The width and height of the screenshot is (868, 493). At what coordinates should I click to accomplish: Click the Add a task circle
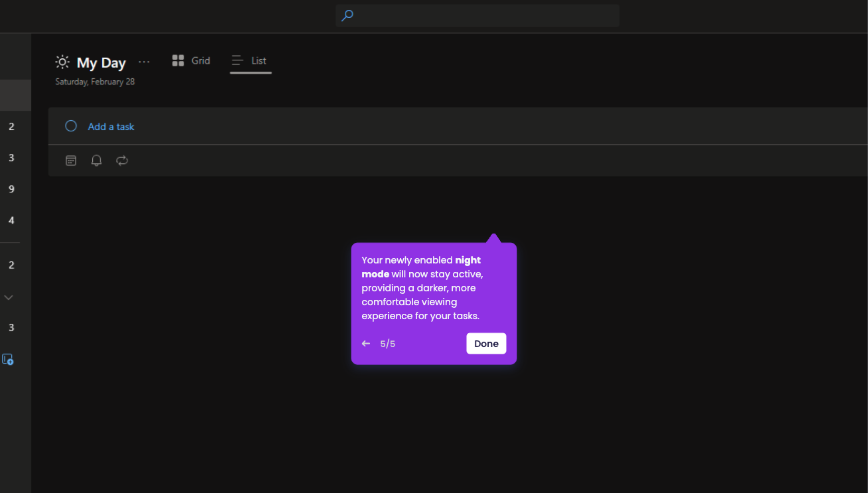pos(71,126)
